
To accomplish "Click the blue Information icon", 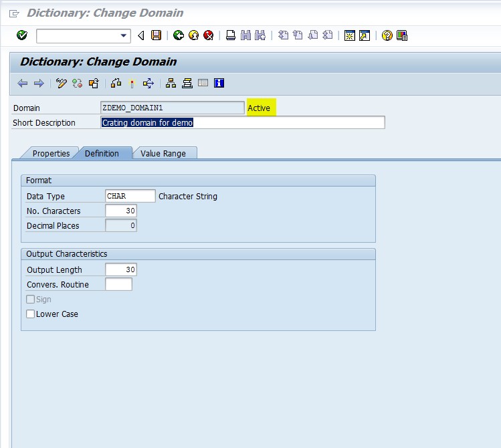I will coord(219,84).
